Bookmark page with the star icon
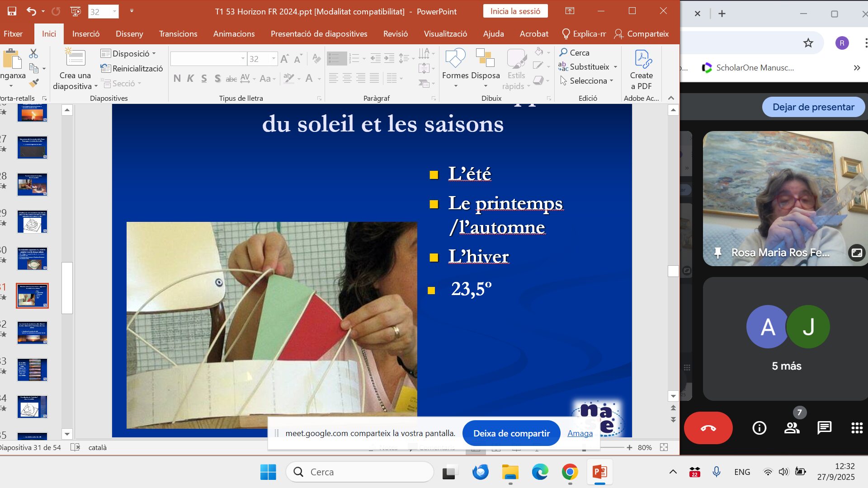 [808, 43]
